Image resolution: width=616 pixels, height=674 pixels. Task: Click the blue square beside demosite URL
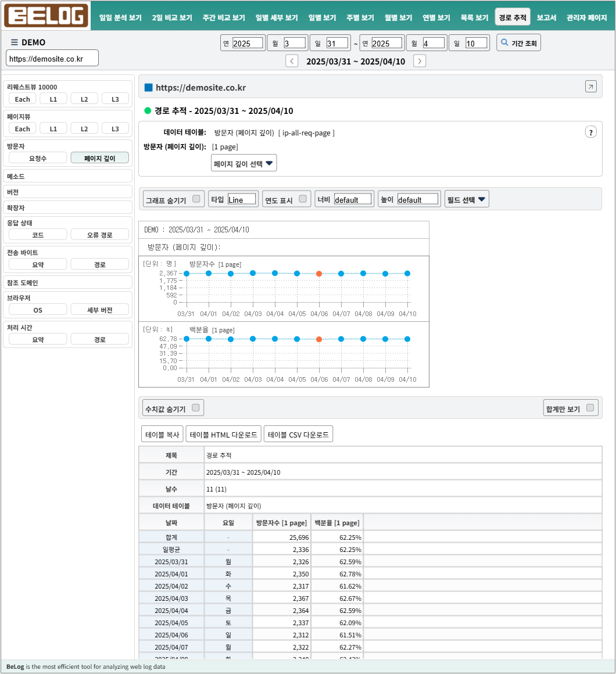[148, 88]
